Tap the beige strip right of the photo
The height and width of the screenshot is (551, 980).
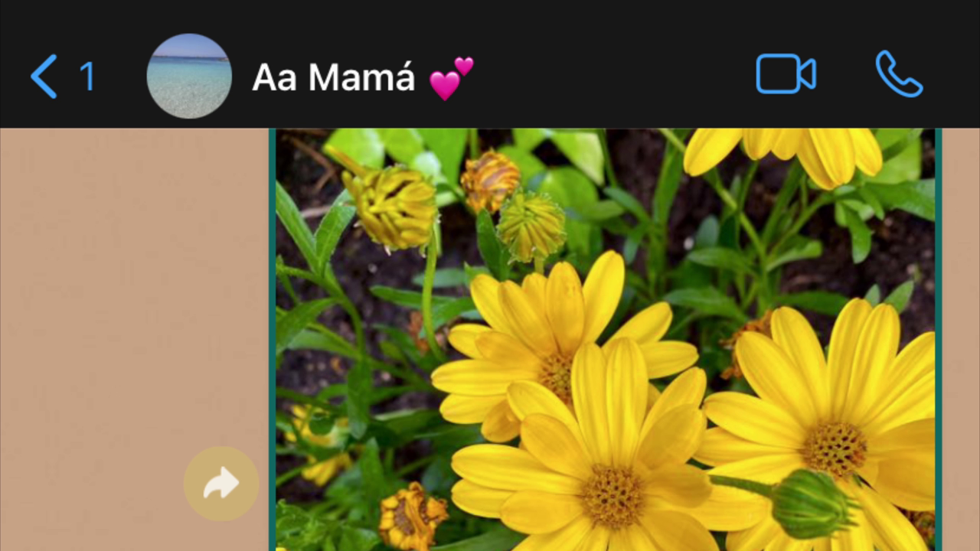point(960,340)
